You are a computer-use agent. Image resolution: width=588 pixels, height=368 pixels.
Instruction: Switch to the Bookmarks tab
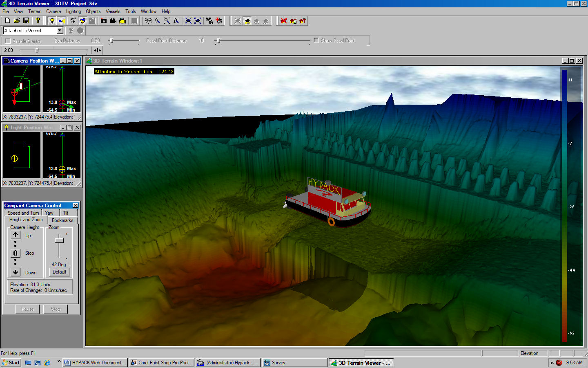coord(62,220)
